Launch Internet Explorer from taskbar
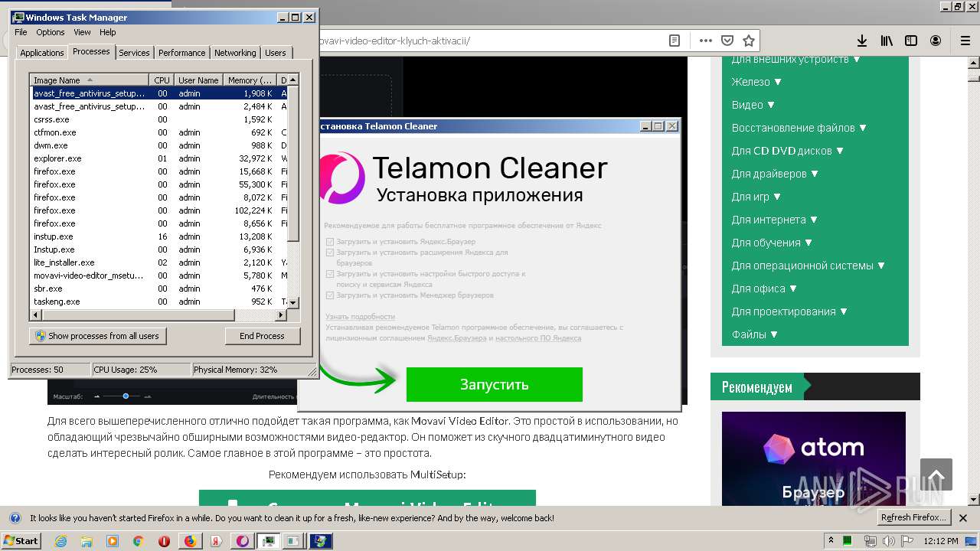The image size is (980, 551). [60, 541]
